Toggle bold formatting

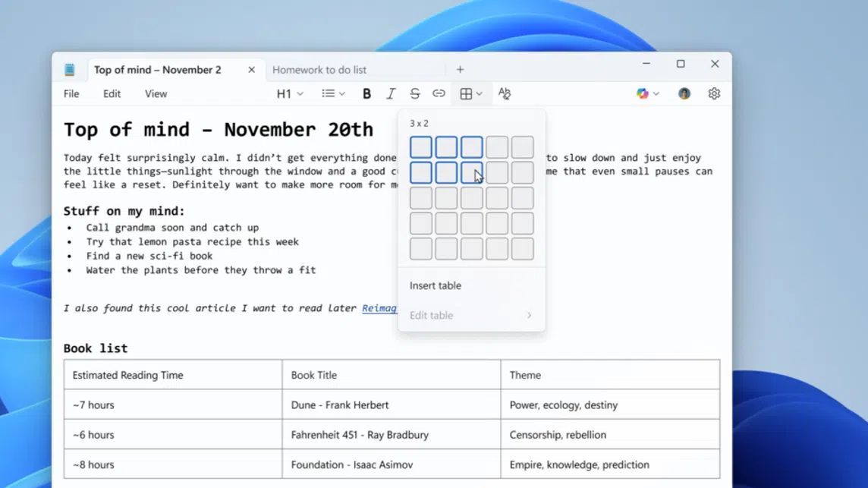coord(366,94)
